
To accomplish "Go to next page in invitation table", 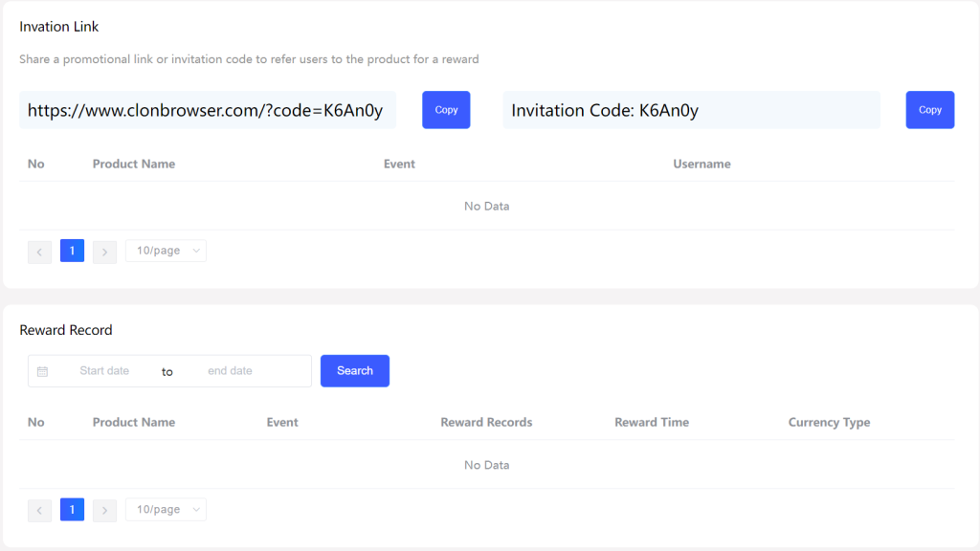I will pyautogui.click(x=104, y=252).
